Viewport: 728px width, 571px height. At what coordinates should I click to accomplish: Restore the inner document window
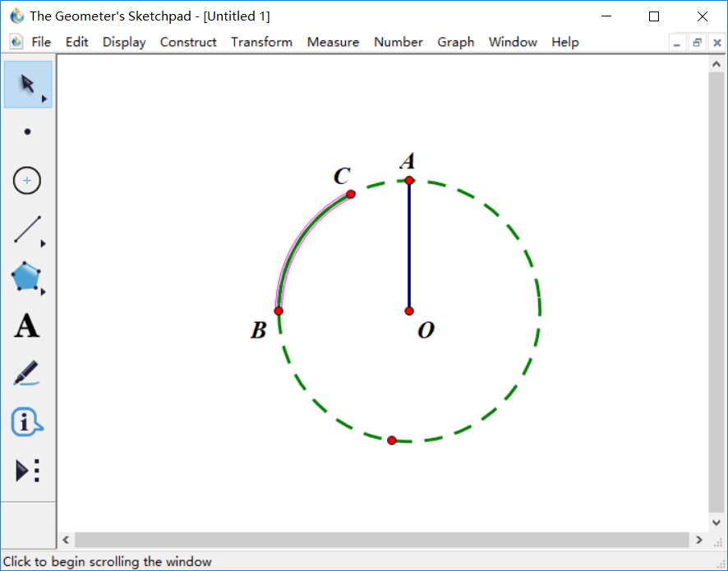click(697, 43)
